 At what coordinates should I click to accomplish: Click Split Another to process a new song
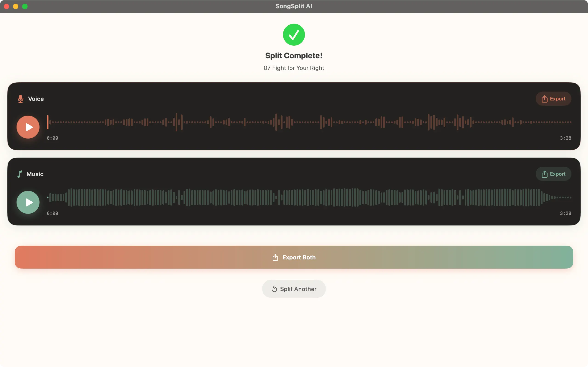click(x=294, y=289)
